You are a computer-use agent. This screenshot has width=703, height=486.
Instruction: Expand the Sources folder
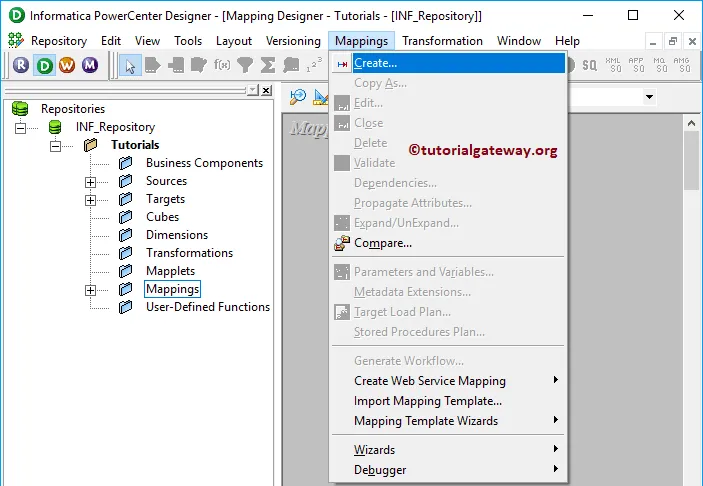point(90,182)
